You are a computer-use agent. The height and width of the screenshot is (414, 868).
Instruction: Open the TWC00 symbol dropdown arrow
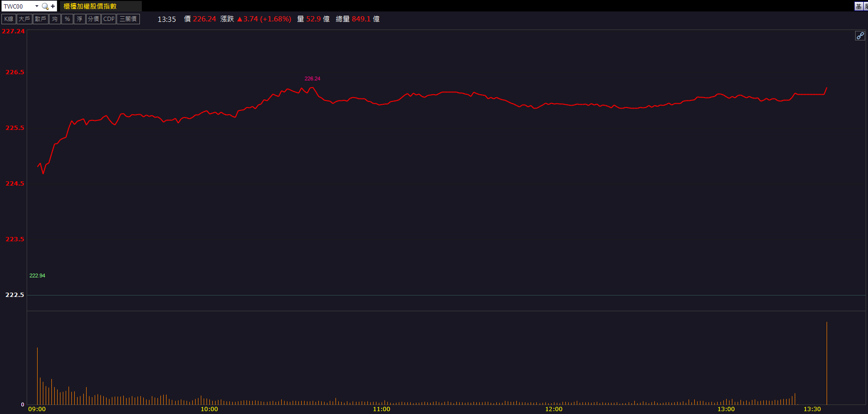37,6
